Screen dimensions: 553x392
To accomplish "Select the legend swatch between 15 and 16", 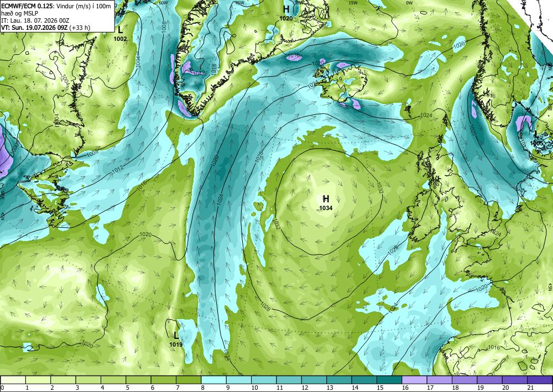I will (x=389, y=380).
